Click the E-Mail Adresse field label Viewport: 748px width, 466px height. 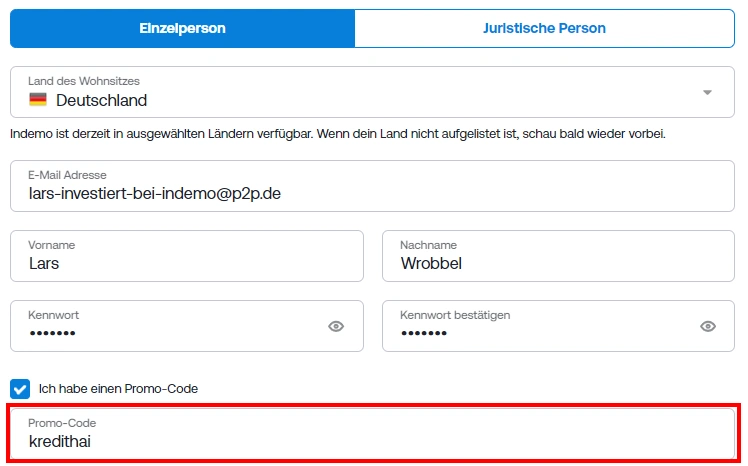67,175
